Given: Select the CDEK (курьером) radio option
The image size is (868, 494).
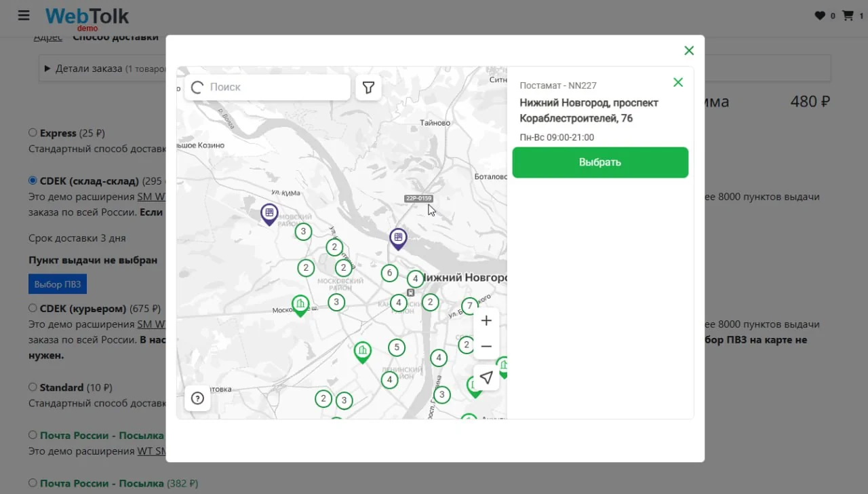Looking at the screenshot, I should 33,308.
